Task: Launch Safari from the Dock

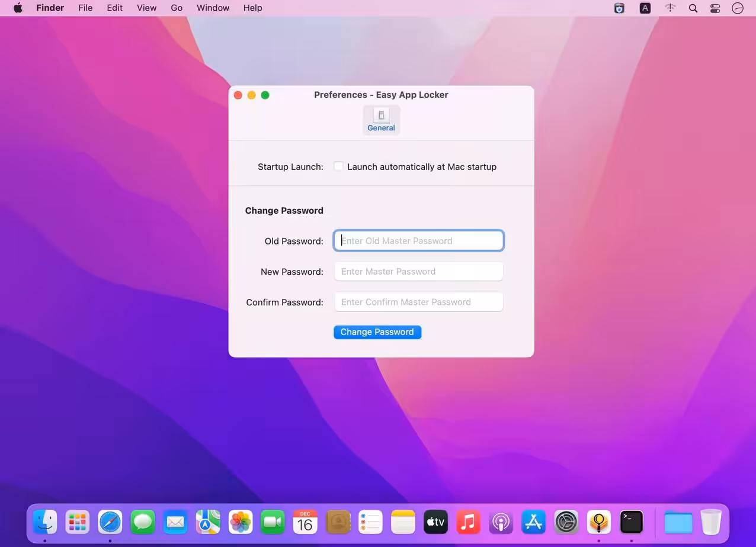Action: coord(110,522)
